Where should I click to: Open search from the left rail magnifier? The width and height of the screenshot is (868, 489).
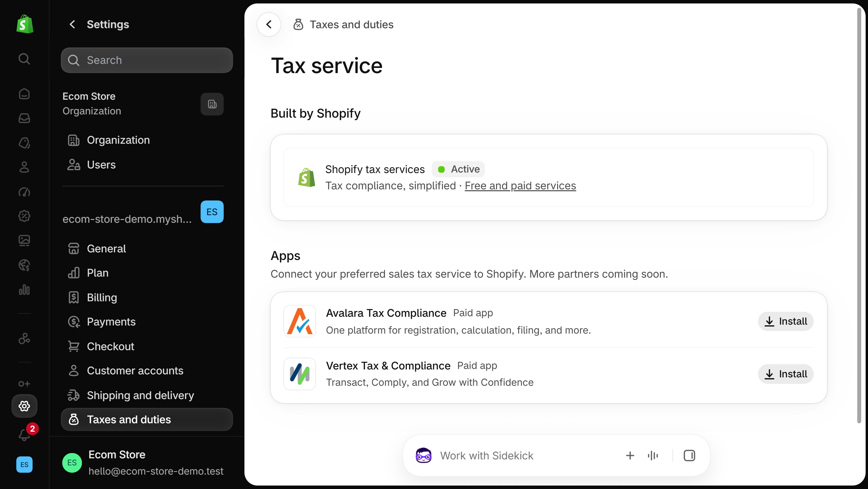click(x=24, y=59)
